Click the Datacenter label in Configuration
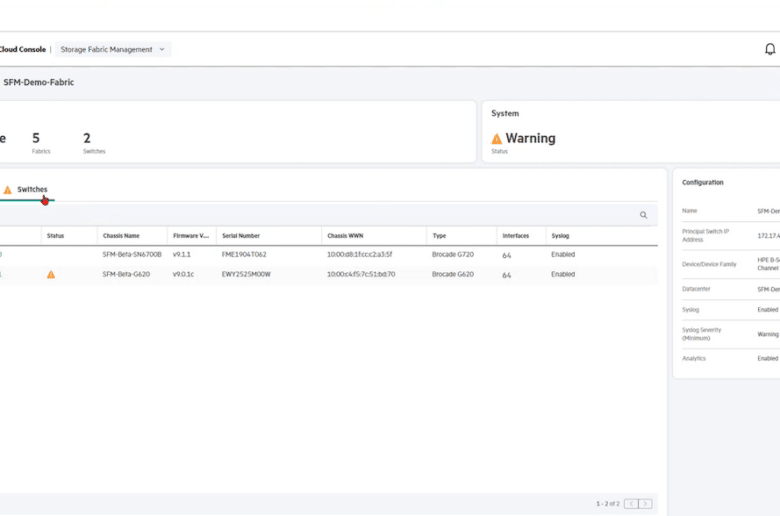 [696, 289]
